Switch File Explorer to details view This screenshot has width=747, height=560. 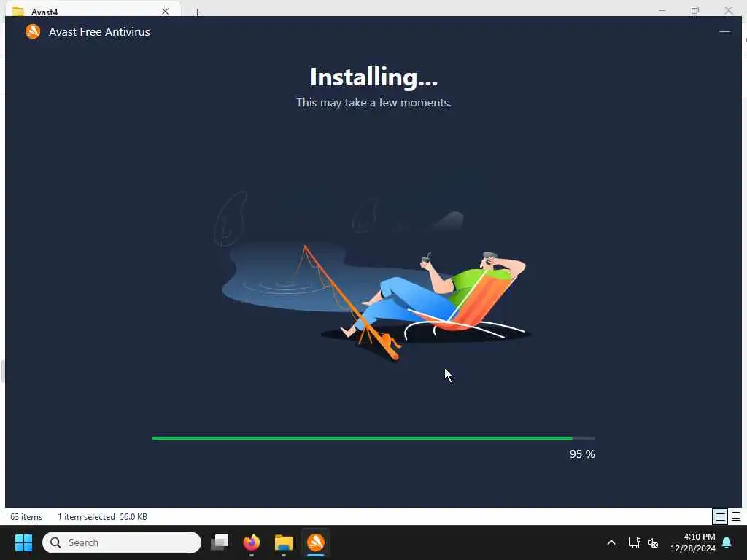click(720, 516)
